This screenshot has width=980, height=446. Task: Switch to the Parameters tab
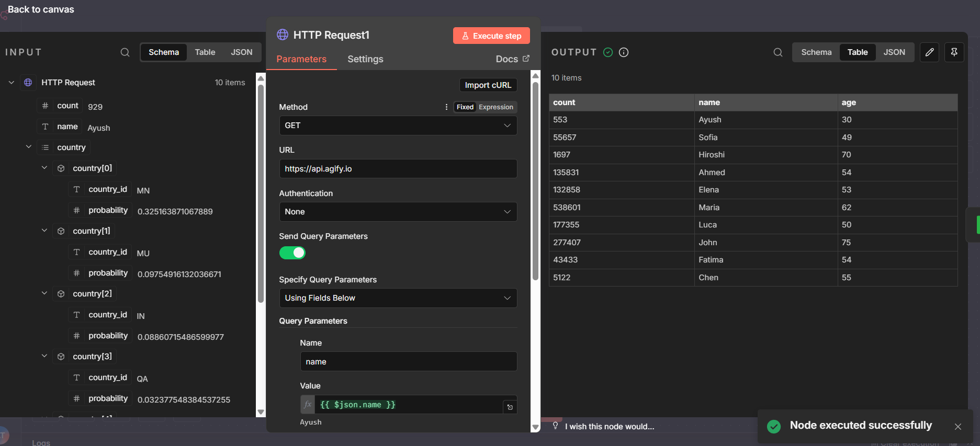pos(301,59)
